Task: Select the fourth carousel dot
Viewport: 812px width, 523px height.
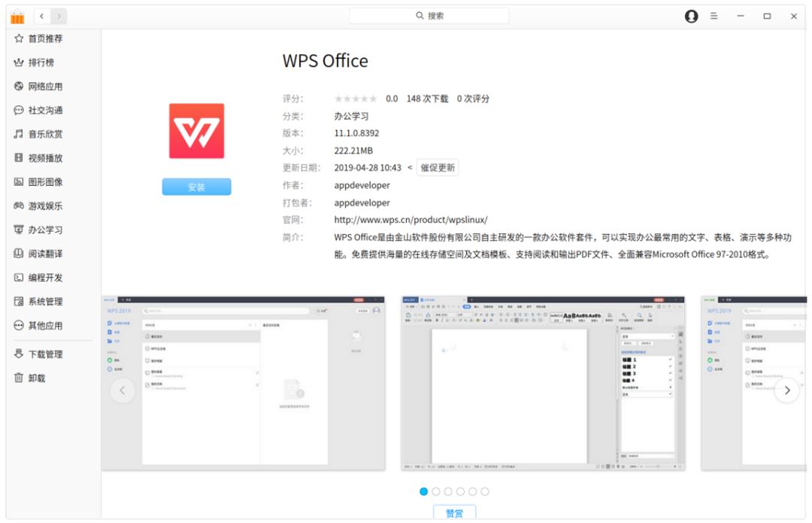Action: 460,491
